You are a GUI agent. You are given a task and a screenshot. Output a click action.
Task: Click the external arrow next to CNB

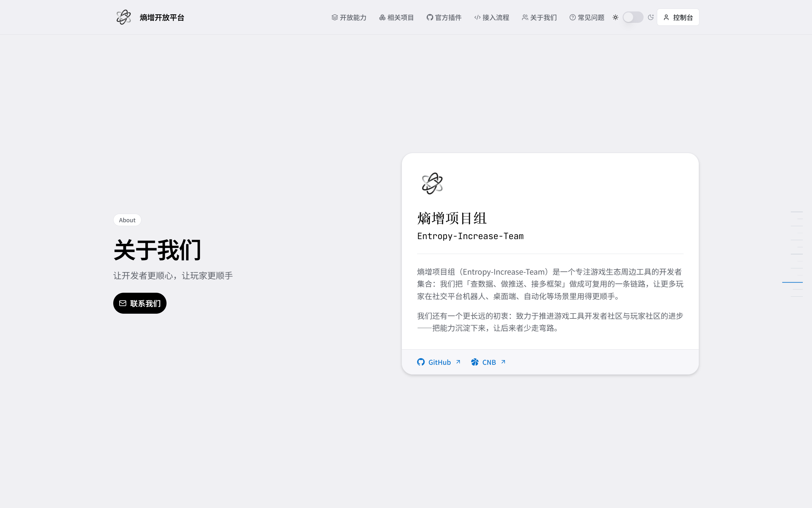[503, 362]
